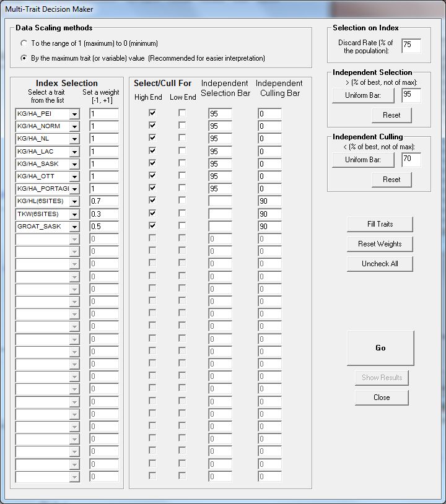The width and height of the screenshot is (446, 504).
Task: Check Low End for KG/HA_SASK
Action: click(x=182, y=163)
